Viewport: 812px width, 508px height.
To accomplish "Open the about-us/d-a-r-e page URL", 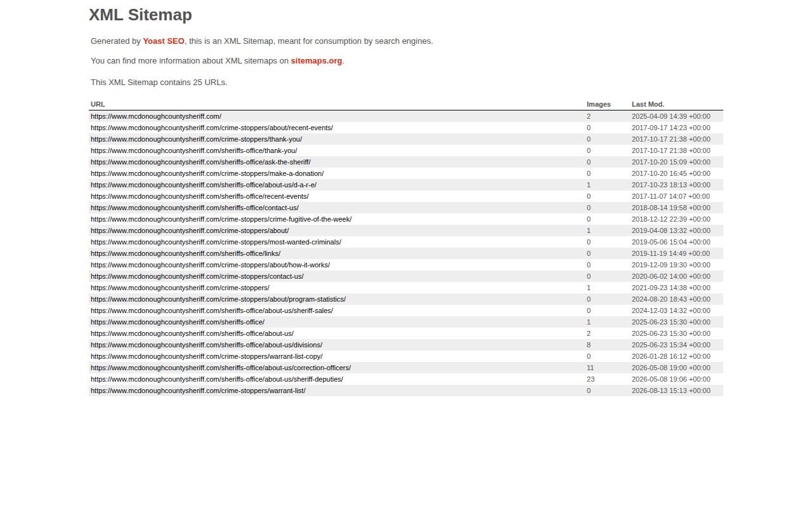I will pos(204,185).
